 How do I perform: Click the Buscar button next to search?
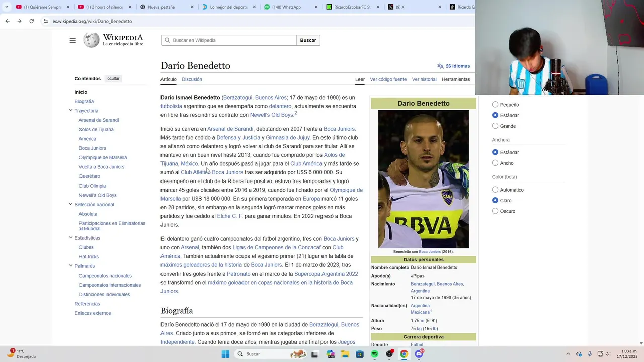[x=308, y=40]
